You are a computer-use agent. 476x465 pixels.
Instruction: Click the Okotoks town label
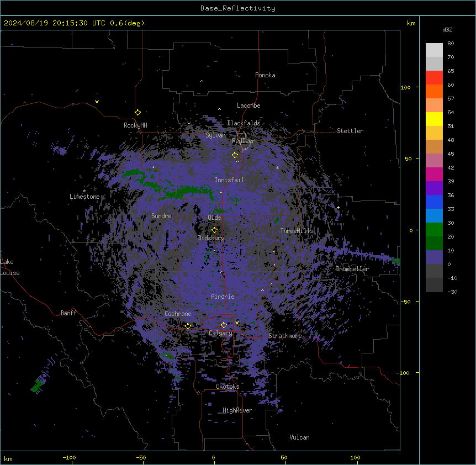click(228, 387)
